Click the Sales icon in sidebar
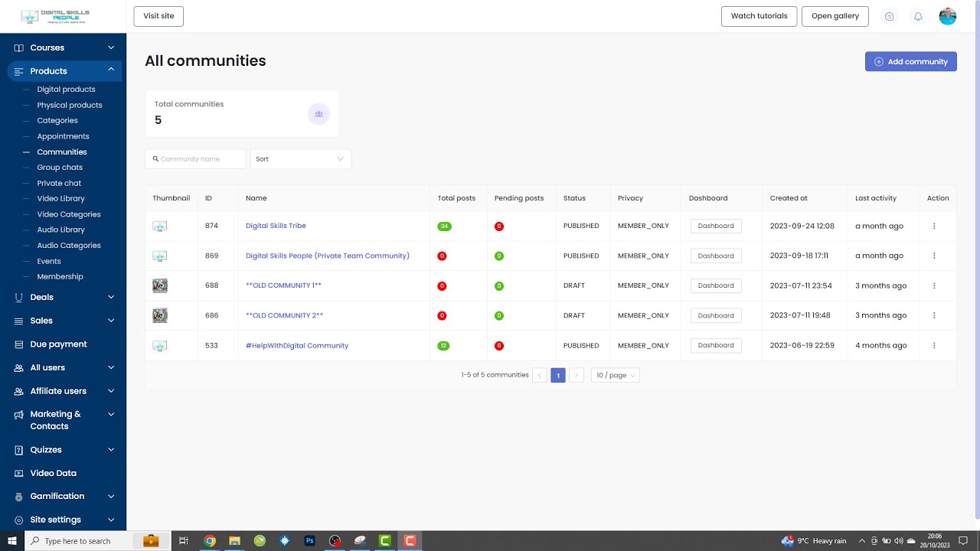 coord(19,321)
